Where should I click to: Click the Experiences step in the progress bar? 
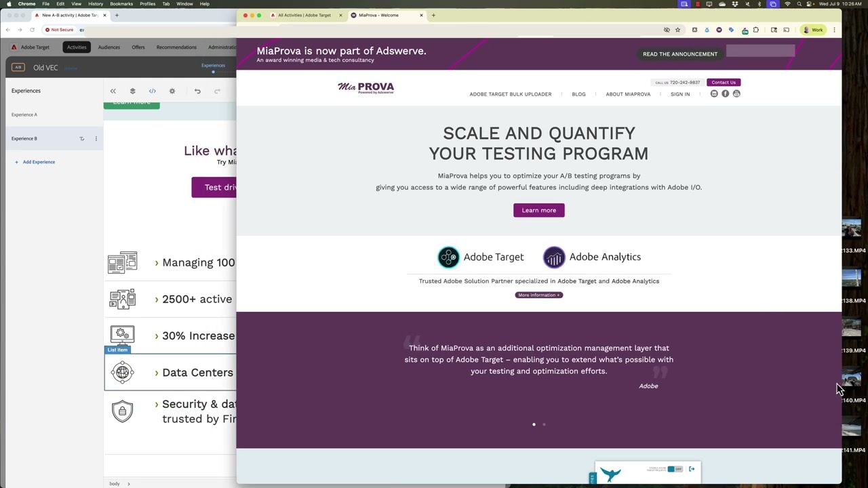tap(213, 66)
